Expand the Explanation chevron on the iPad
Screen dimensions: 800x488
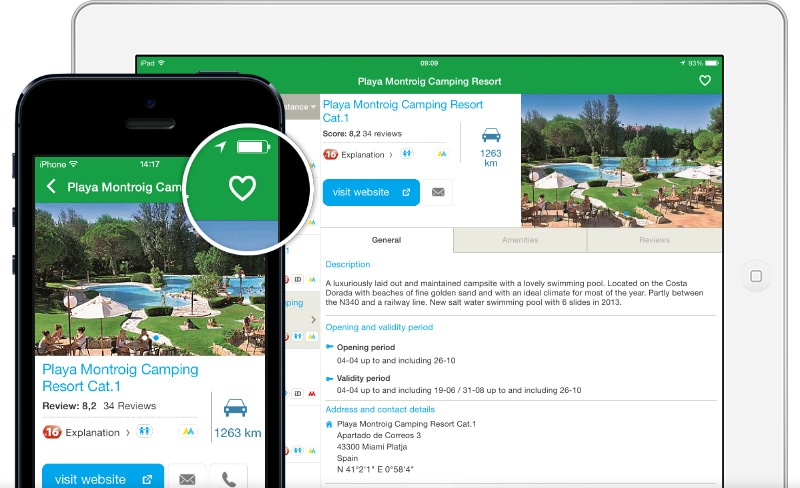[391, 155]
